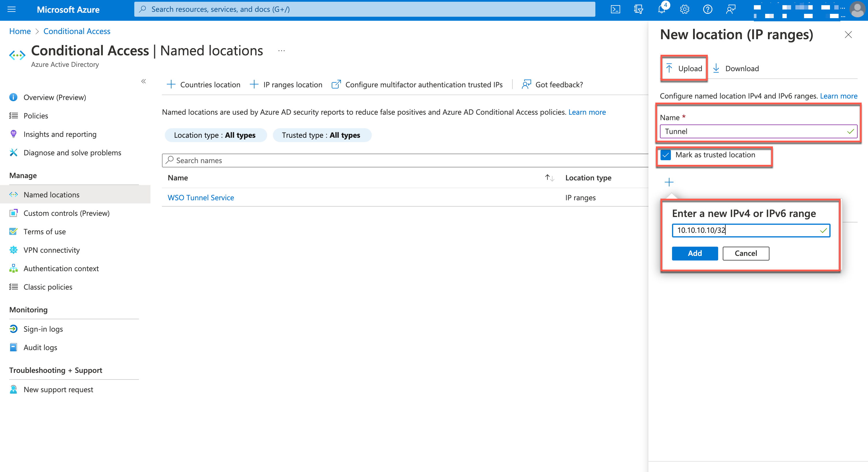Open the portal hamburger menu
868x472 pixels.
click(12, 9)
